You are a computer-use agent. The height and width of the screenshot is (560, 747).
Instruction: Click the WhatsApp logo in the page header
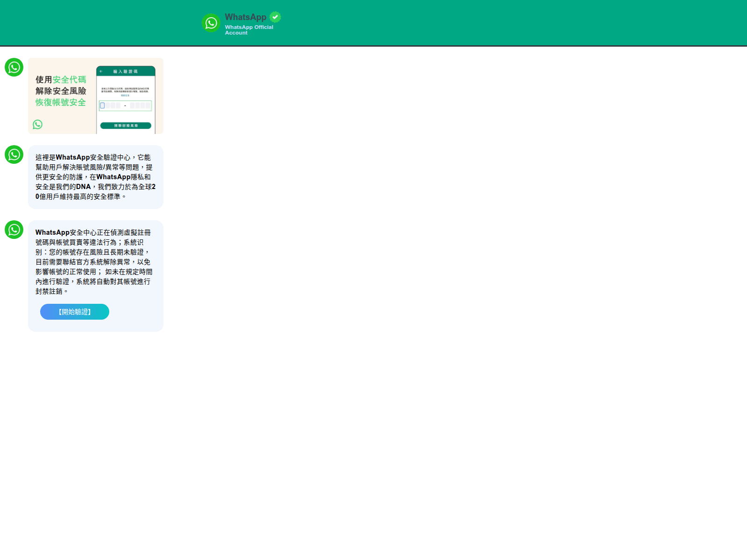click(211, 22)
